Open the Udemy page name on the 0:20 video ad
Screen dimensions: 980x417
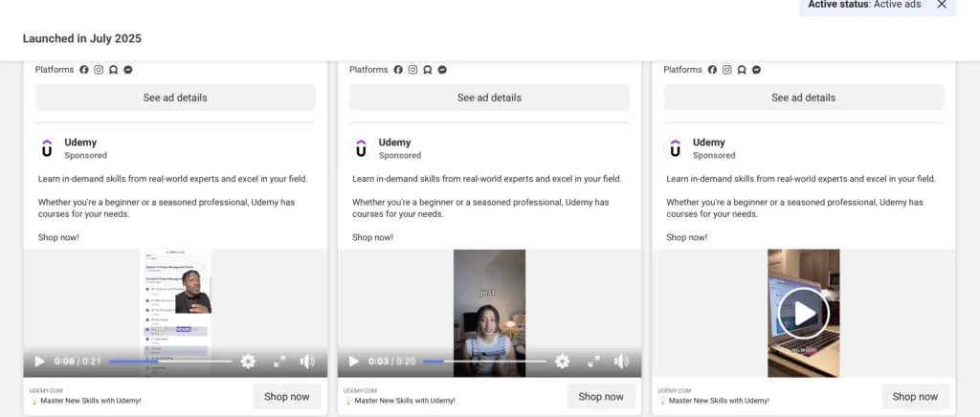coord(395,143)
